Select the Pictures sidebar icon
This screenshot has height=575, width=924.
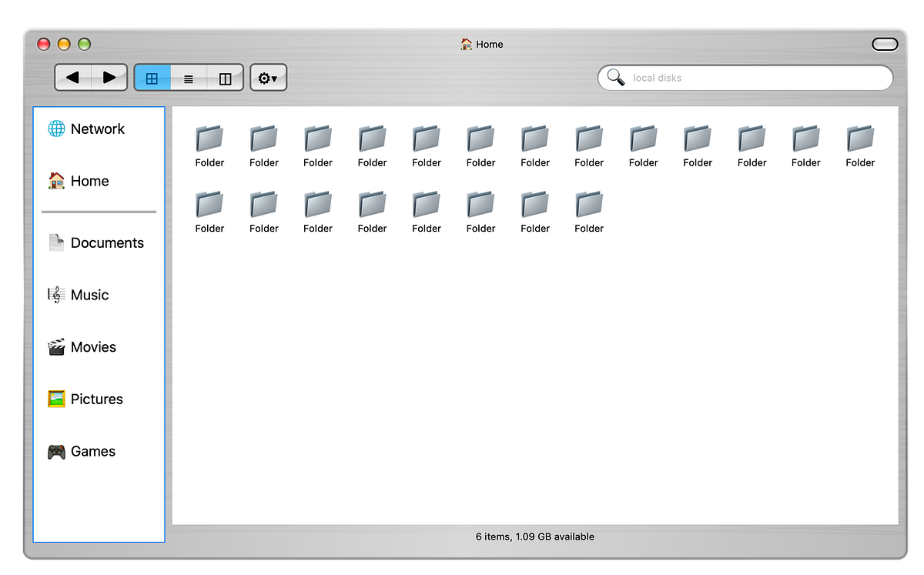56,399
